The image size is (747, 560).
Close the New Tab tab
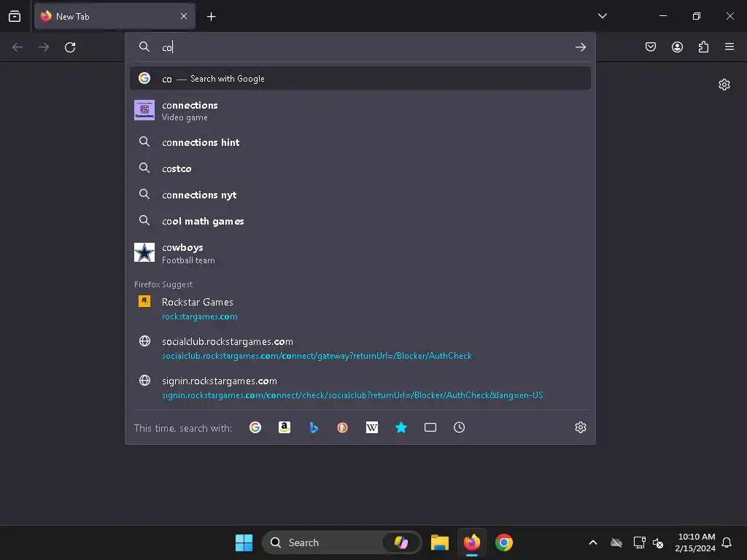click(x=184, y=16)
